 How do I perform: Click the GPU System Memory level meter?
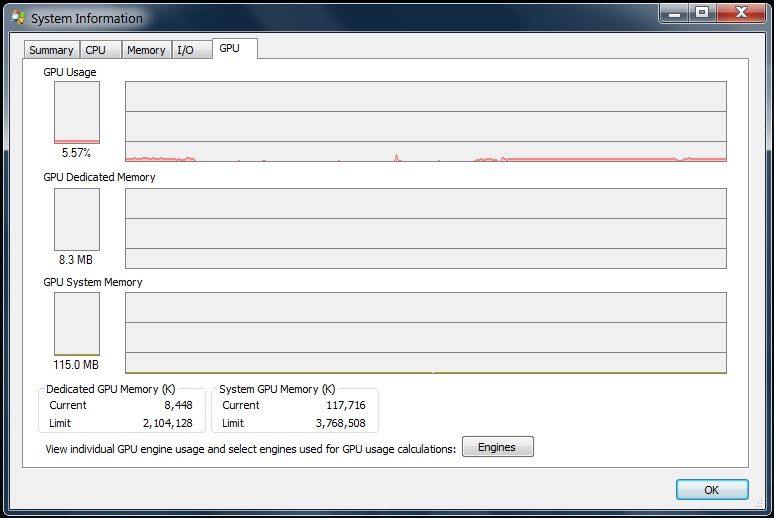click(77, 324)
